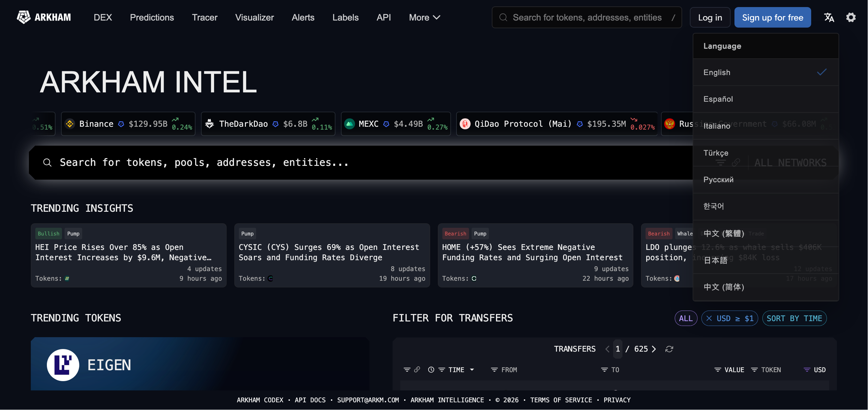Switch language to 中文 (简体)
Image resolution: width=868 pixels, height=410 pixels.
point(766,287)
